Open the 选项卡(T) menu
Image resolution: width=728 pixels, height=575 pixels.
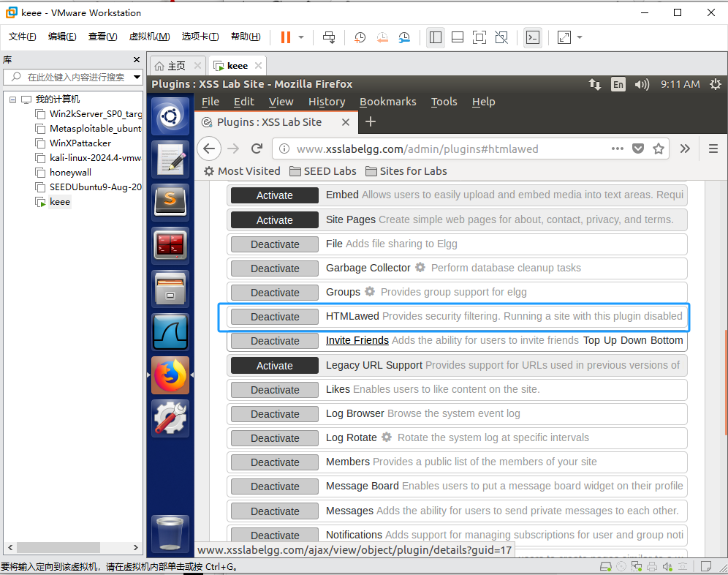pyautogui.click(x=200, y=37)
